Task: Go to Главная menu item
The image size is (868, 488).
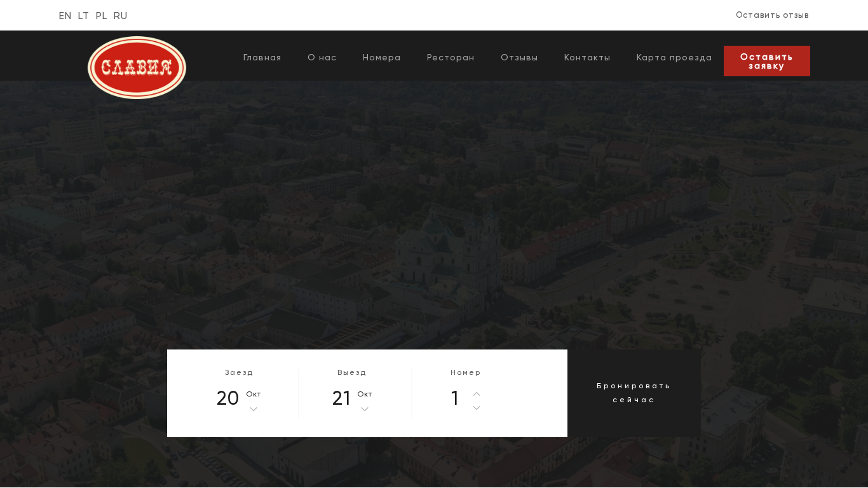Action: 262,58
